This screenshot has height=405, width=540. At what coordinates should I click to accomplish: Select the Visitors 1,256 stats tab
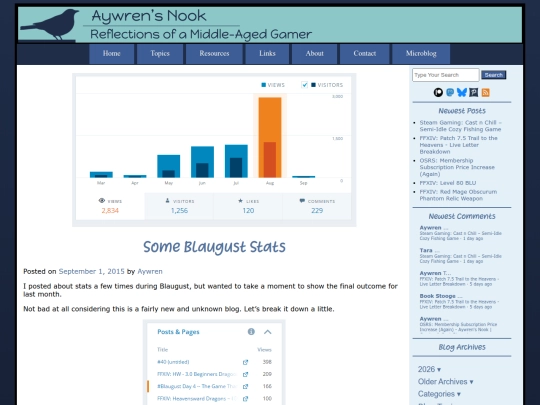point(179,206)
